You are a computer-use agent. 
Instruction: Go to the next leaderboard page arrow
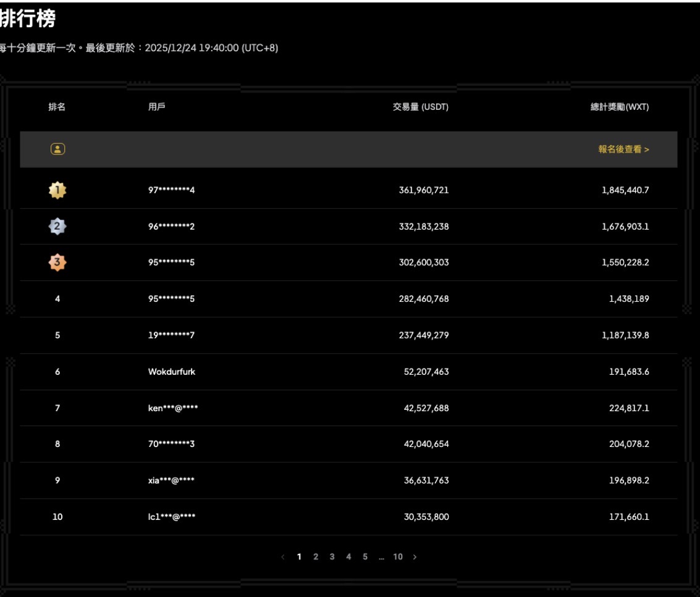point(415,557)
